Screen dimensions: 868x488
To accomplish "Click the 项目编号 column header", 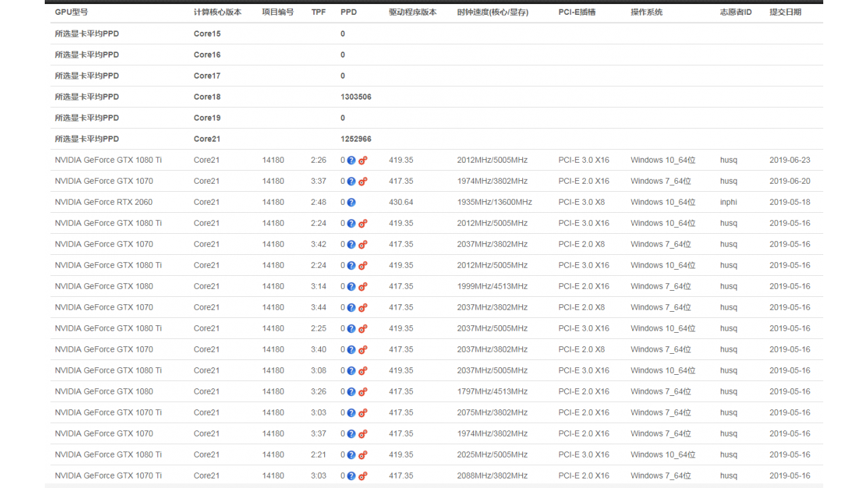I will point(278,12).
